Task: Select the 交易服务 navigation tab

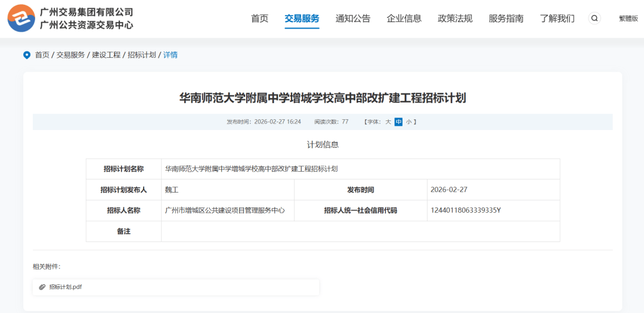Action: [x=302, y=18]
